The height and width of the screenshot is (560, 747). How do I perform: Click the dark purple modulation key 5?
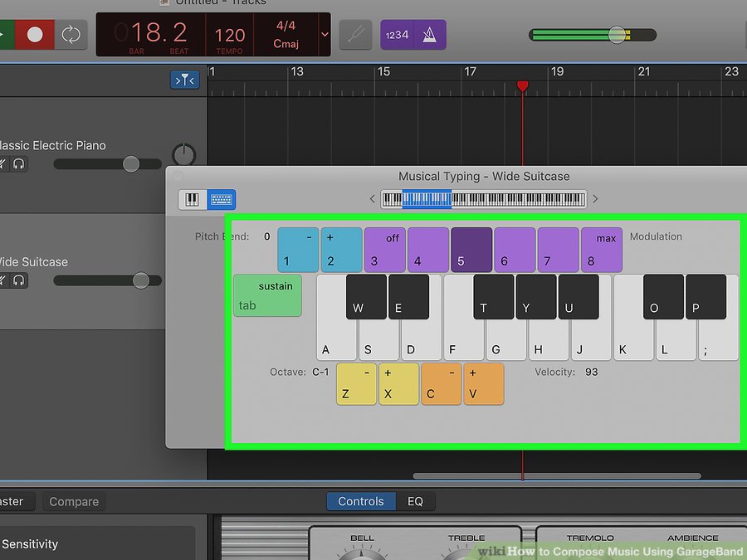471,250
